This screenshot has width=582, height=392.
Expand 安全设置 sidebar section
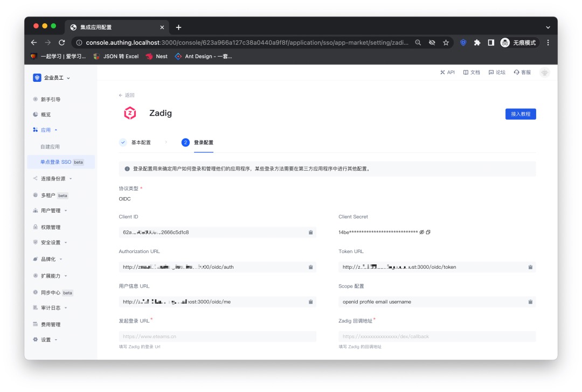(51, 242)
